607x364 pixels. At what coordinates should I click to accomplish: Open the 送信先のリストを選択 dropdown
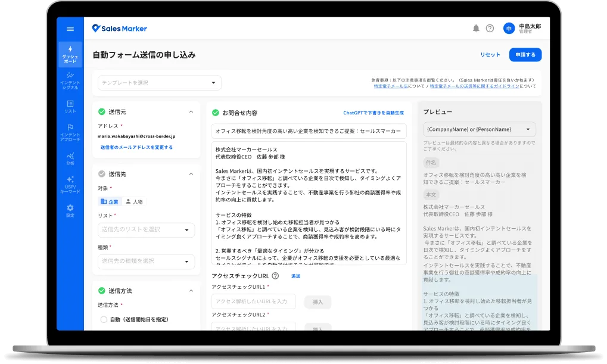tap(147, 229)
